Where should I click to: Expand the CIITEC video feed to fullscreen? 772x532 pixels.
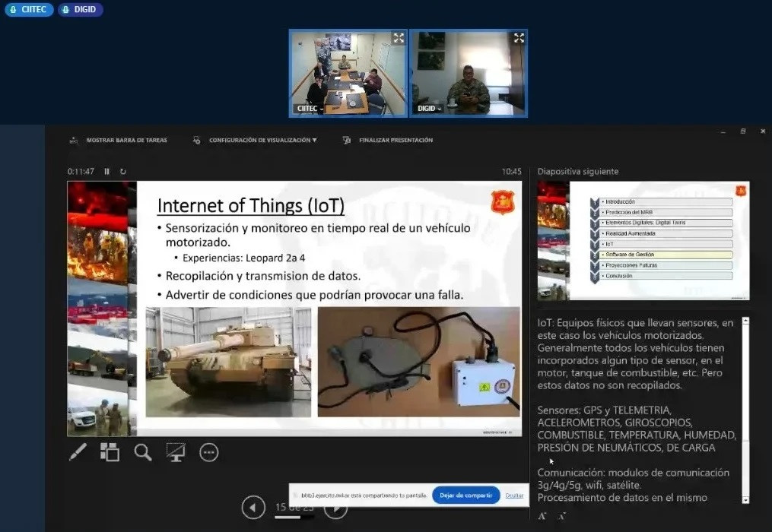[399, 36]
